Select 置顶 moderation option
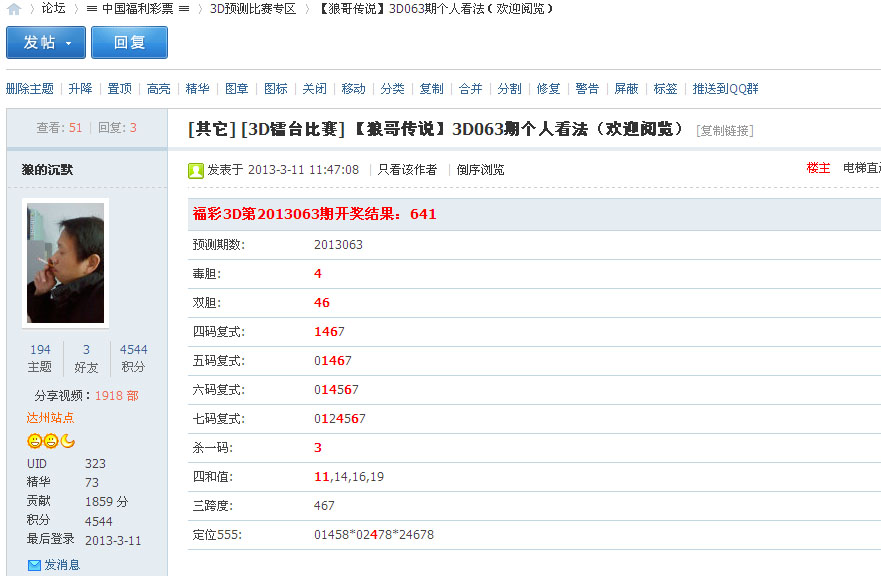The height and width of the screenshot is (576, 881). pyautogui.click(x=120, y=88)
